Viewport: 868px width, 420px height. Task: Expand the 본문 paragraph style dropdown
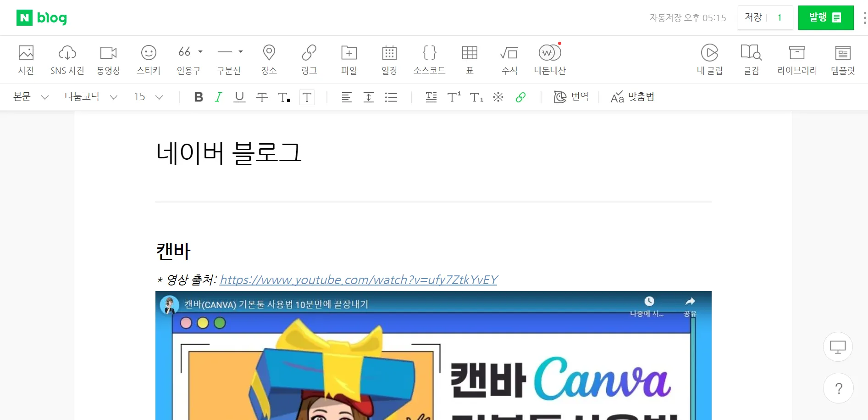click(31, 97)
